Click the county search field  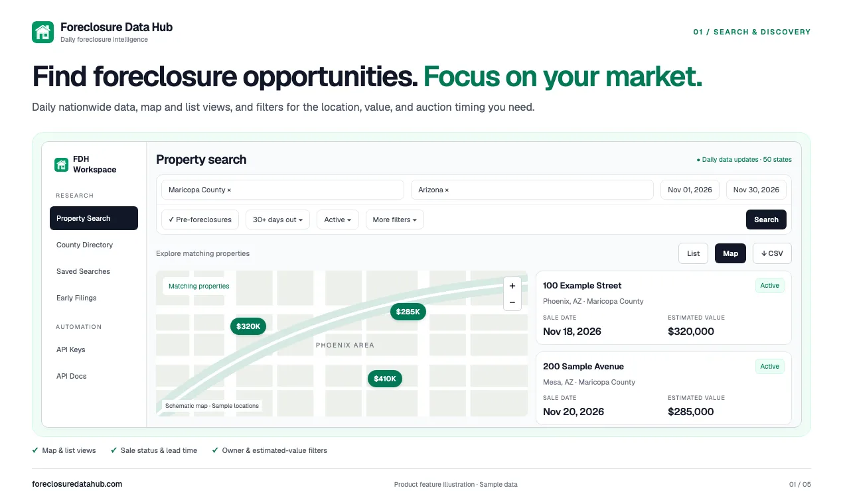[283, 190]
